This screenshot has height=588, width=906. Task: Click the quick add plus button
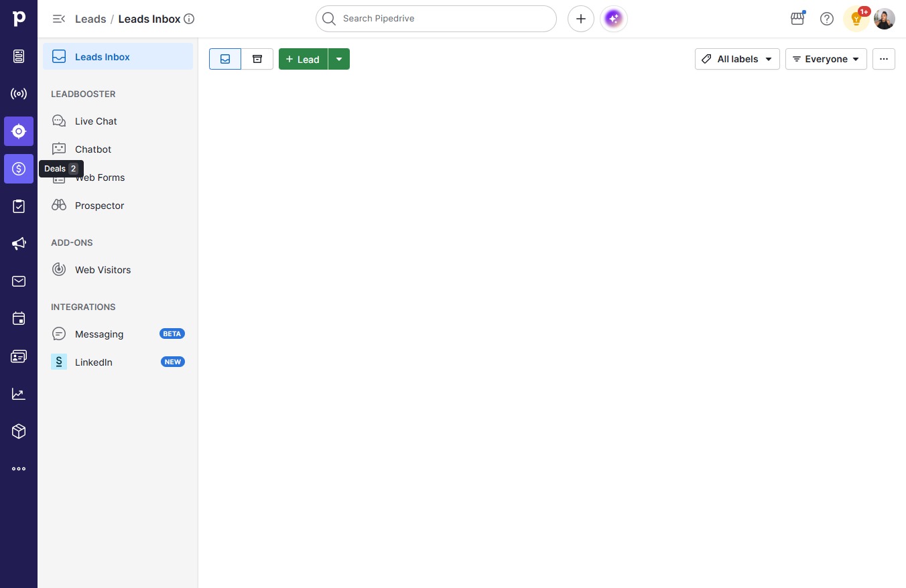[x=581, y=19]
